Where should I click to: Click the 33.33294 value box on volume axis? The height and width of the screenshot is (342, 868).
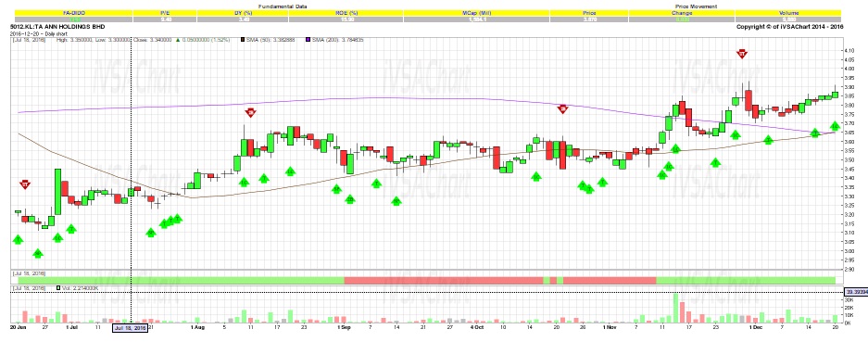pyautogui.click(x=855, y=292)
